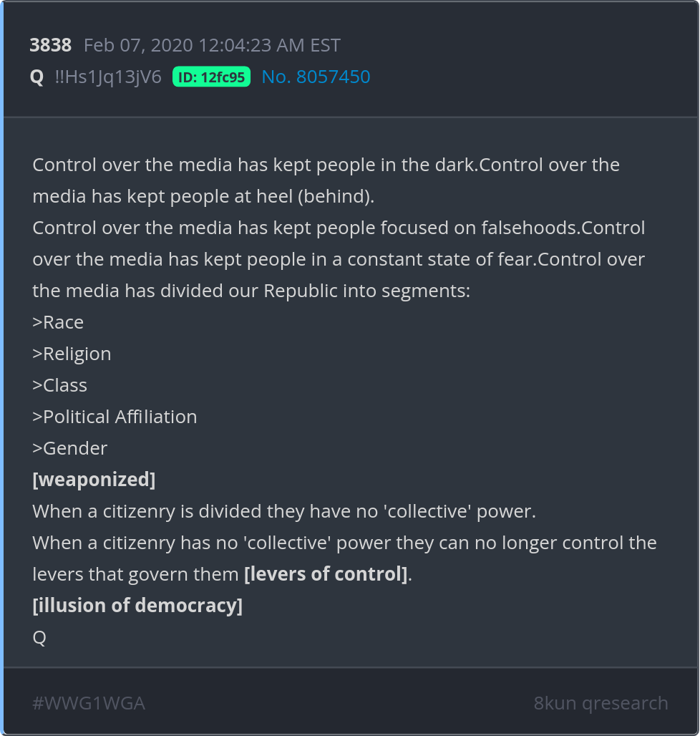The width and height of the screenshot is (700, 736).
Task: Click the bold [levers of control] text
Action: pyautogui.click(x=326, y=574)
